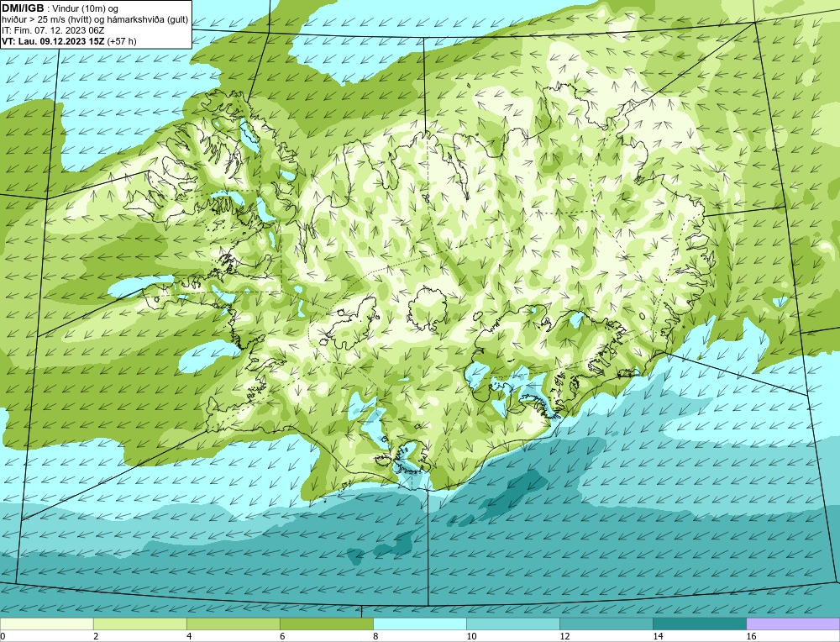Viewport: 840px width, 642px height.
Task: Click the purple legend swatch above 16 m/s
Action: [793, 624]
